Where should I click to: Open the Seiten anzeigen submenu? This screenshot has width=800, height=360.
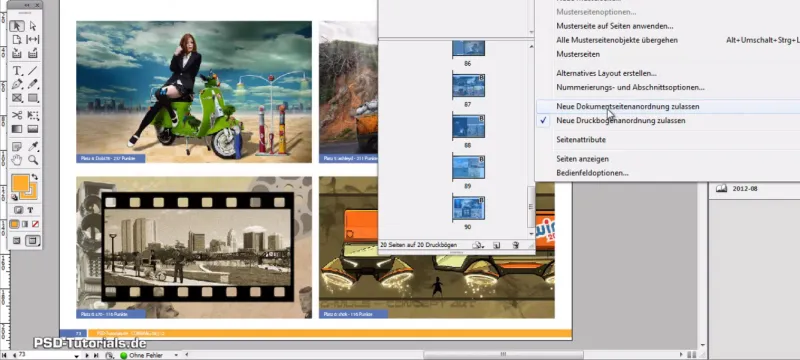pyautogui.click(x=582, y=159)
